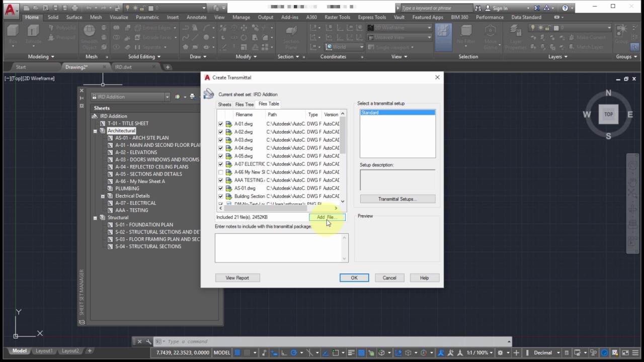Viewport: 644px width, 362px height.
Task: Expand the Modeling ribbon panel dropdown
Action: coord(41,57)
